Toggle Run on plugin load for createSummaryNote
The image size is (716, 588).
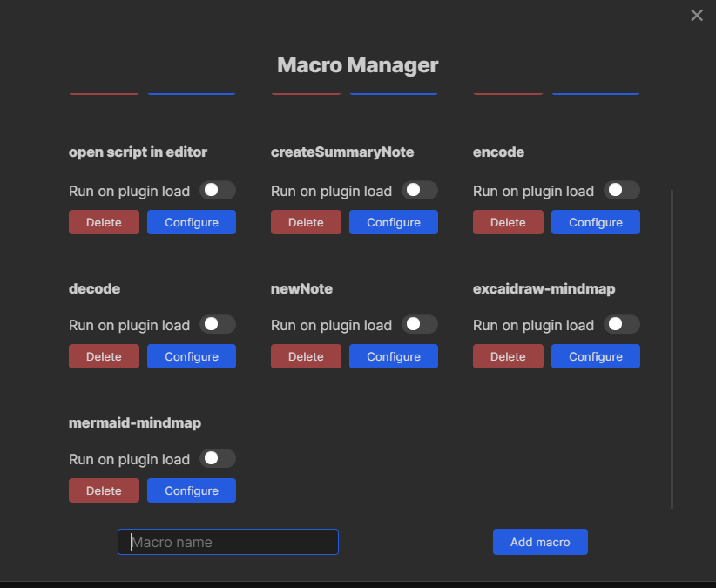420,191
